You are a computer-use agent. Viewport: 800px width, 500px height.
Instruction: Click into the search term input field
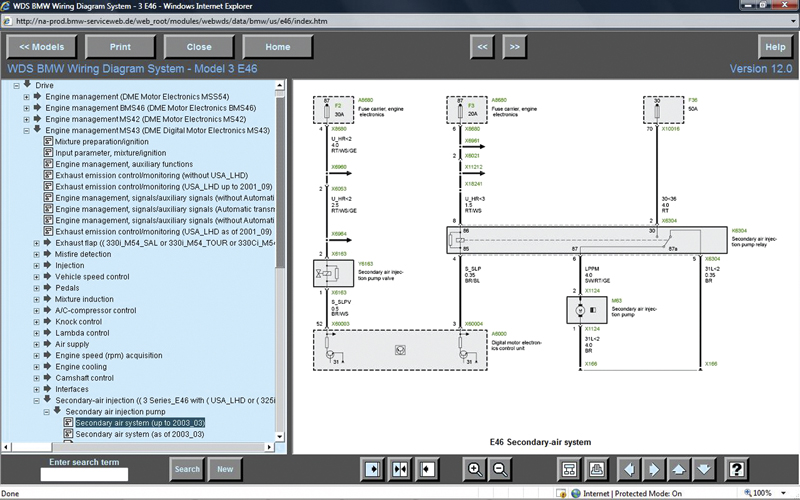(84, 474)
